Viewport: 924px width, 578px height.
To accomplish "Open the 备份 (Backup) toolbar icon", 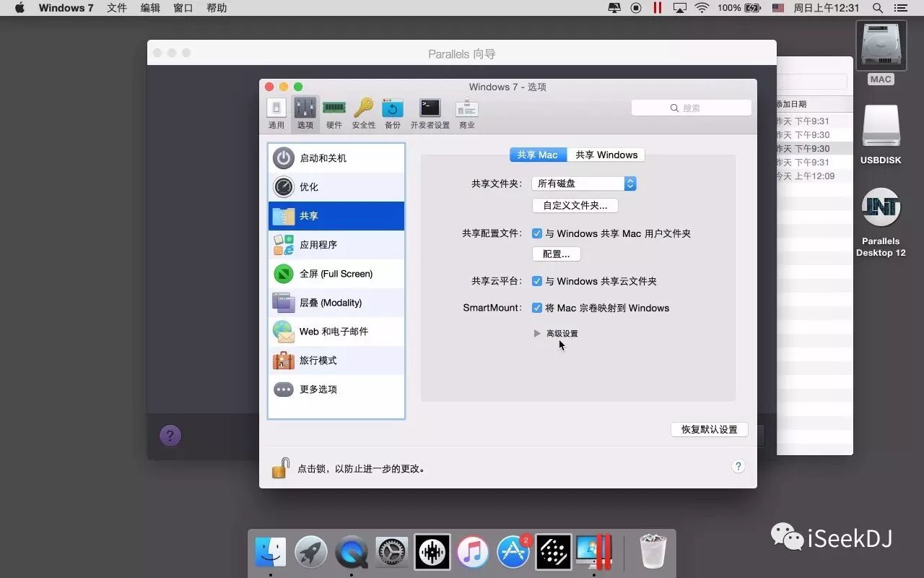I will click(x=393, y=114).
